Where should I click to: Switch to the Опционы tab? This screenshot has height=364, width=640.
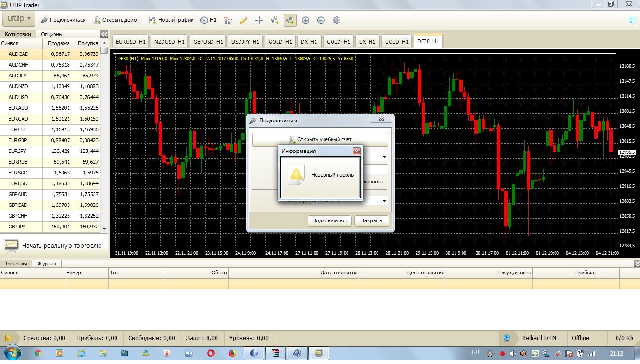pyautogui.click(x=52, y=34)
